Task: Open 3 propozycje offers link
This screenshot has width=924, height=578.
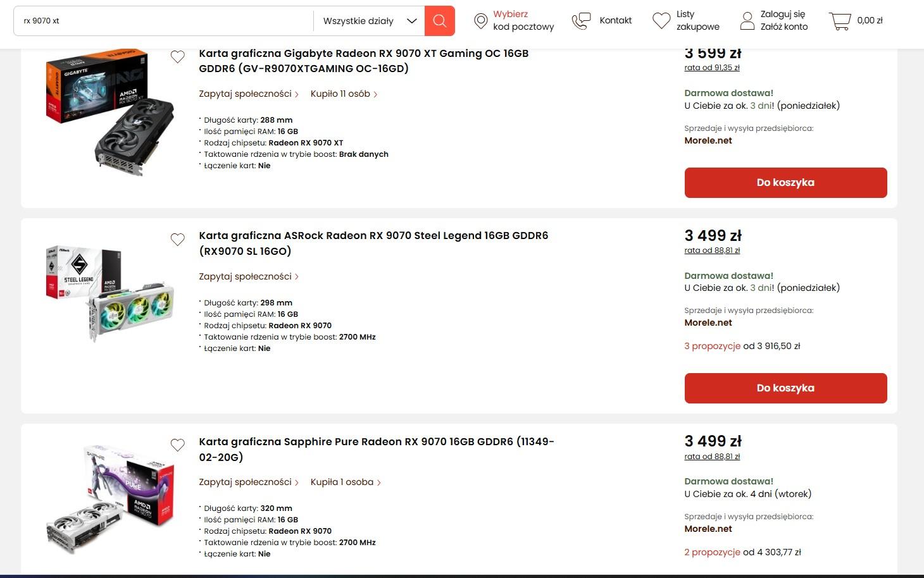Action: (712, 346)
